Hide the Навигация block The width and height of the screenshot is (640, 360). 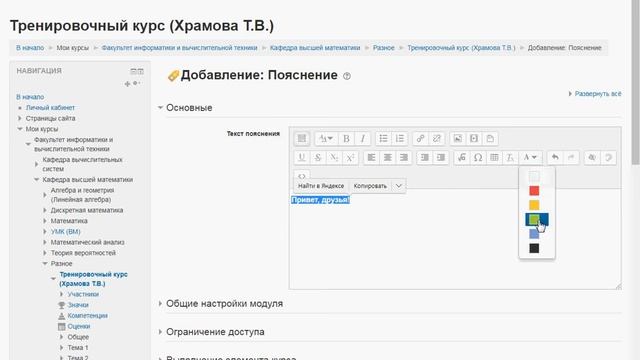133,71
